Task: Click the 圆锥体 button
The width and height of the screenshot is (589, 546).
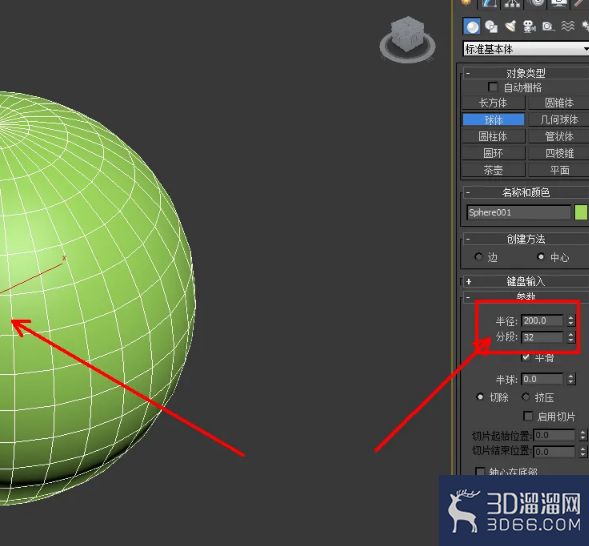Action: click(x=559, y=103)
